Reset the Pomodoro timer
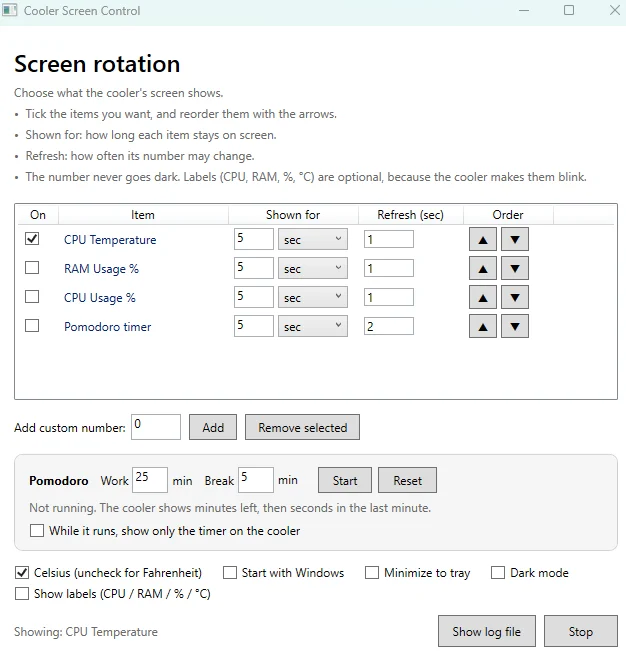This screenshot has width=626, height=651. click(x=407, y=480)
